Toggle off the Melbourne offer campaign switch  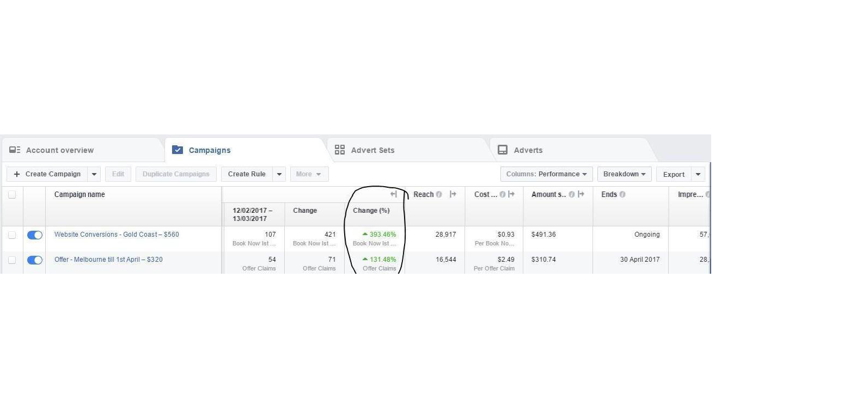point(35,260)
